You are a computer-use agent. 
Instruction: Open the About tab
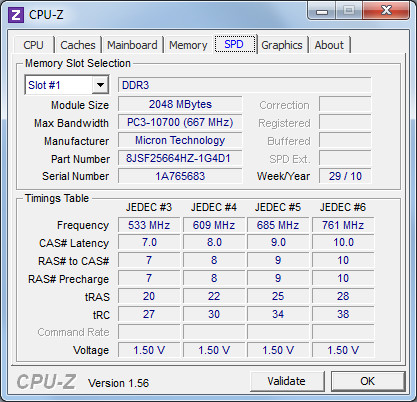(329, 45)
